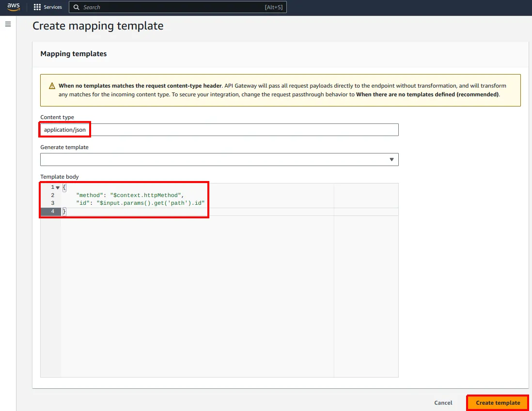Collapse code fold arrow on line 1

(58, 187)
